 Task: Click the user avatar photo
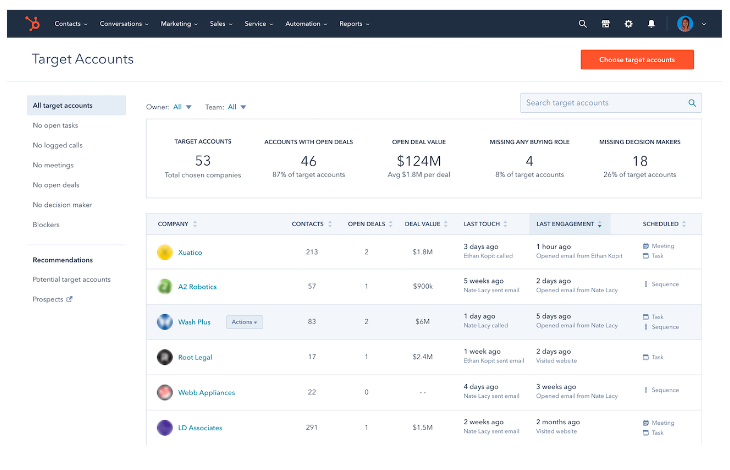[x=685, y=24]
